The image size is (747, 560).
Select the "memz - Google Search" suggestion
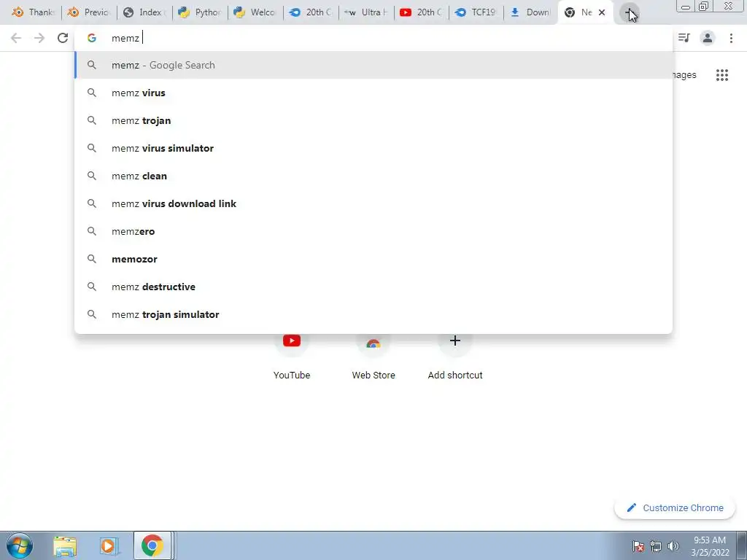tap(373, 65)
